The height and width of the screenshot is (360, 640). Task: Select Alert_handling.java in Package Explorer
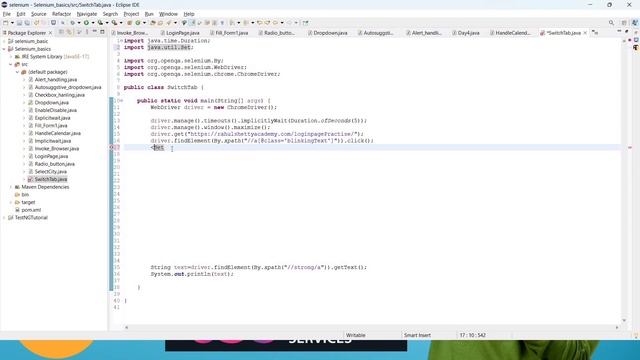coord(56,80)
